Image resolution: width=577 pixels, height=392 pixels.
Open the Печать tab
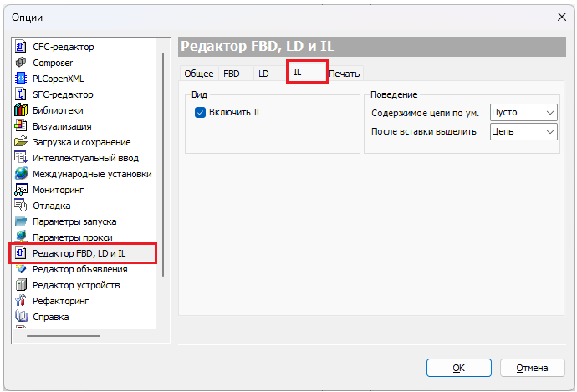pos(345,74)
